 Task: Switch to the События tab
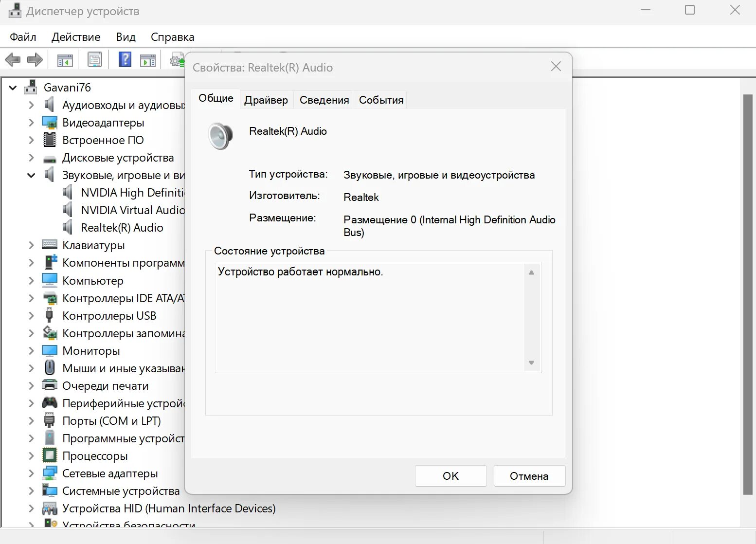(x=381, y=100)
